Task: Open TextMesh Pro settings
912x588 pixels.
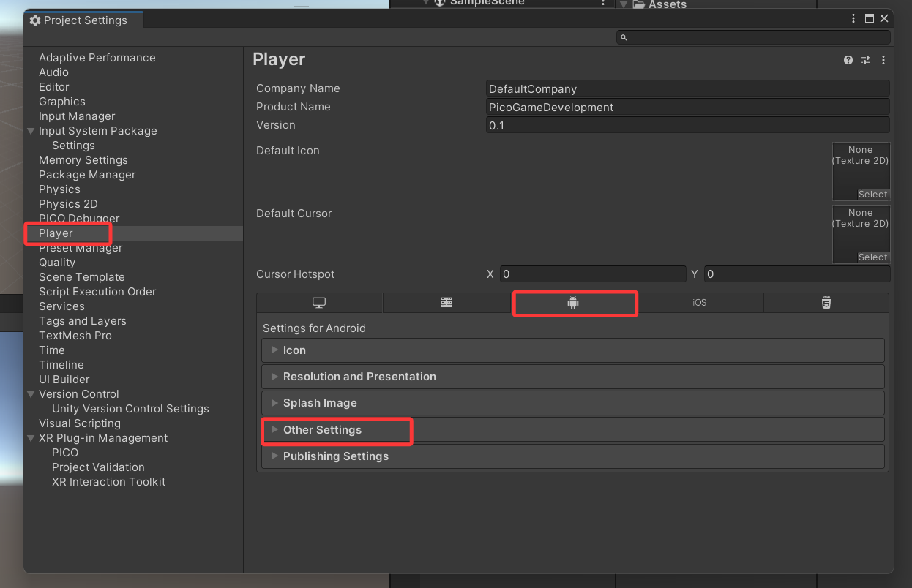Action: point(75,336)
